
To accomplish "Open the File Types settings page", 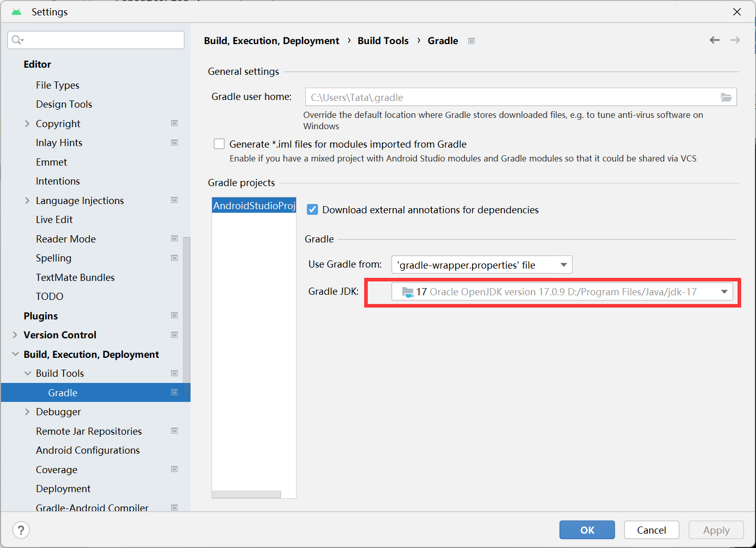I will [57, 85].
